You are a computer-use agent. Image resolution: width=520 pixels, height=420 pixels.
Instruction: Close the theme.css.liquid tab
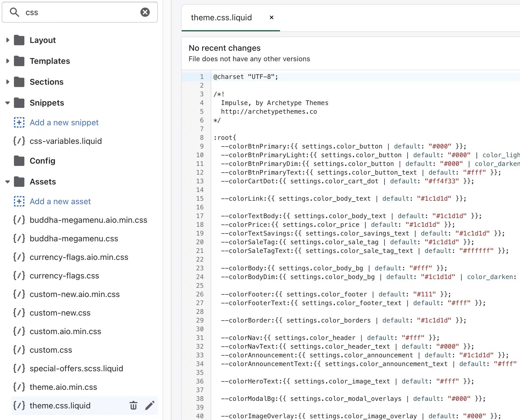tap(271, 17)
